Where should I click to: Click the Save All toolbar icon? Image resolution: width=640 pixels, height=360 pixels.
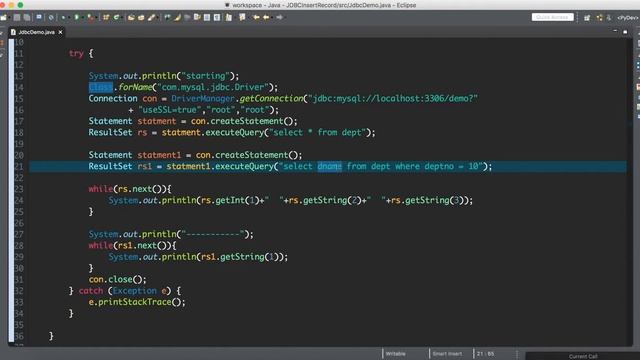(27, 18)
